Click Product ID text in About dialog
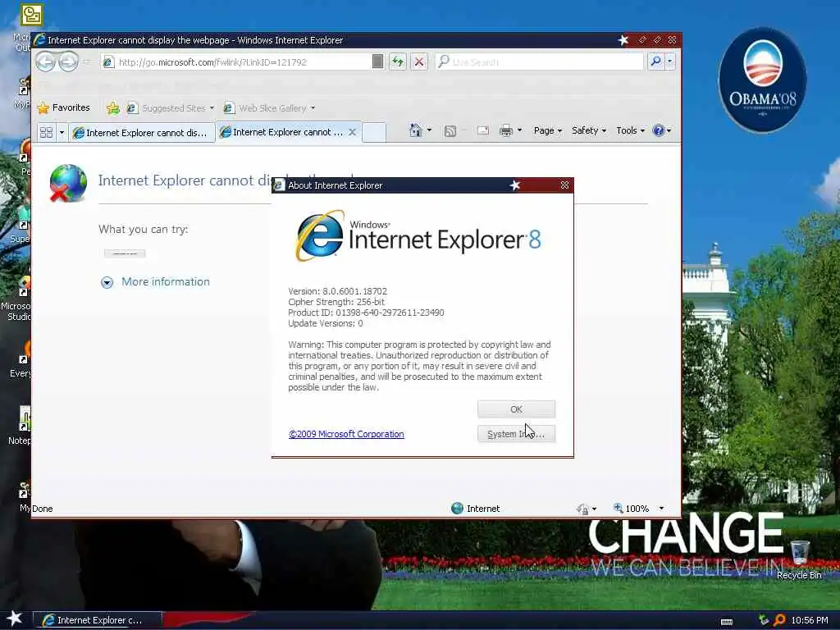Image resolution: width=840 pixels, height=630 pixels. [366, 313]
